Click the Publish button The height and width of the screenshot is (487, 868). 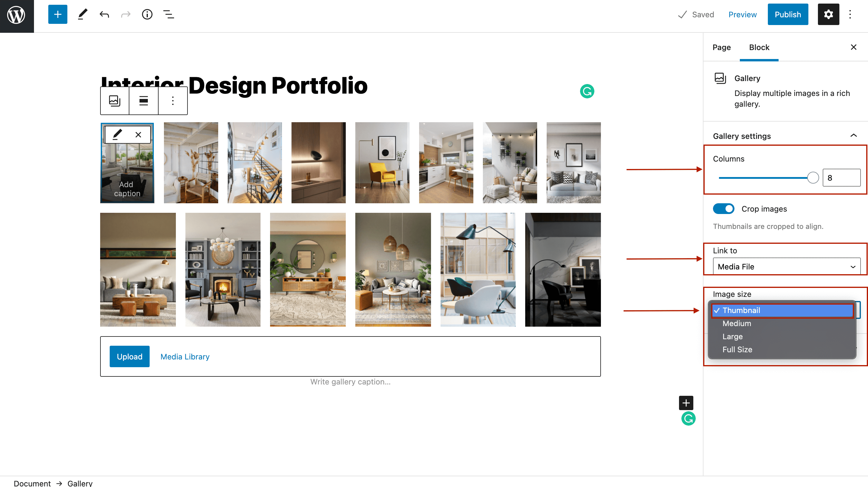point(788,14)
